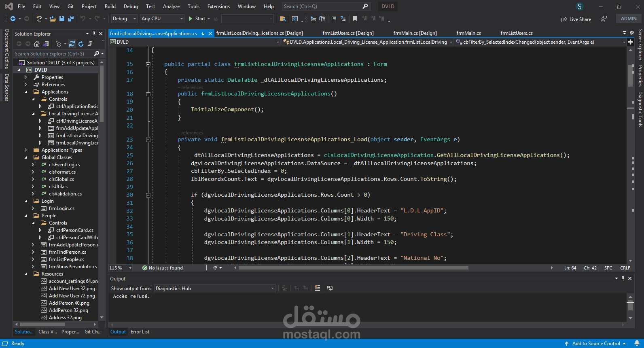The height and width of the screenshot is (348, 644).
Task: Click the Search (Ctrl+Q) box
Action: pos(326,6)
